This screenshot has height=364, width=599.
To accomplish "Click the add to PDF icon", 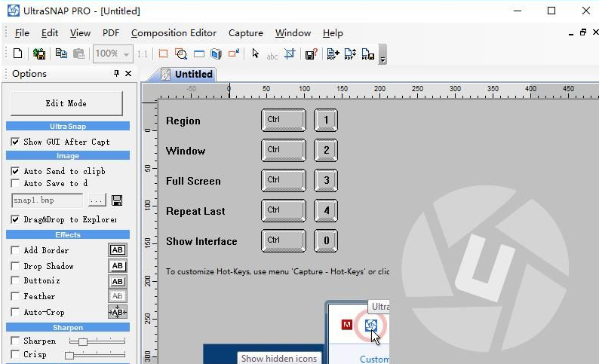I will 333,54.
